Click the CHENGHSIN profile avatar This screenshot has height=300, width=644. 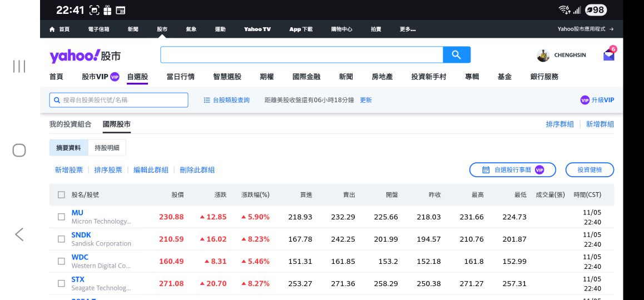[x=543, y=56]
